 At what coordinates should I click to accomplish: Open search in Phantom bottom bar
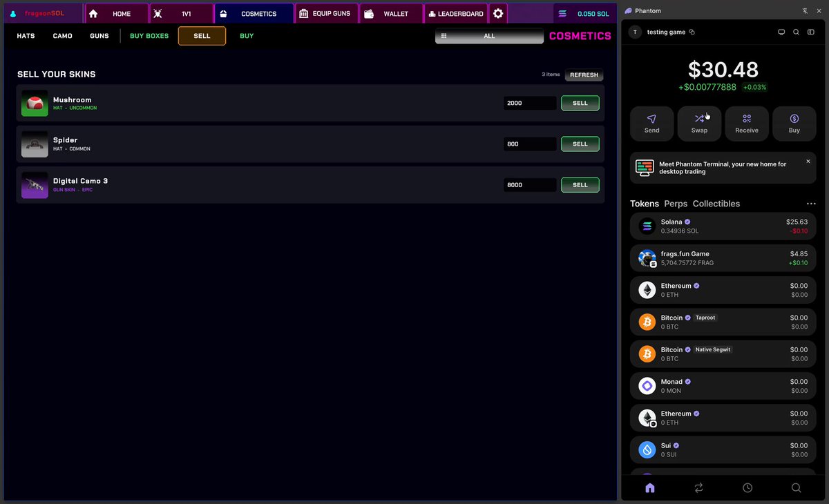[x=796, y=488]
